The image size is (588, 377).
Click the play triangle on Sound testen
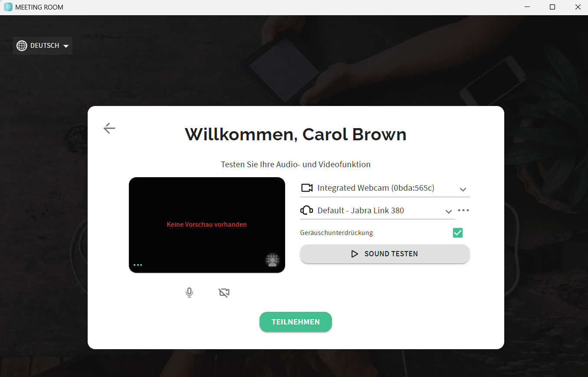click(355, 254)
